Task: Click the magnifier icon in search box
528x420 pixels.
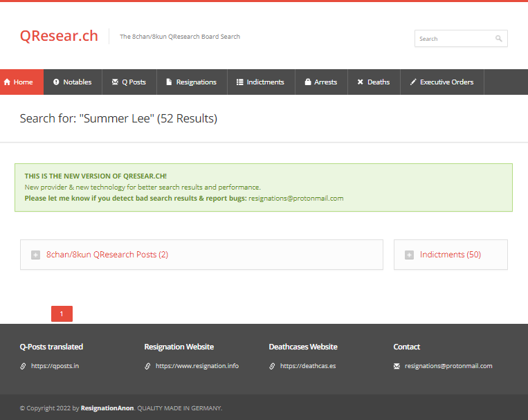Action: click(499, 39)
